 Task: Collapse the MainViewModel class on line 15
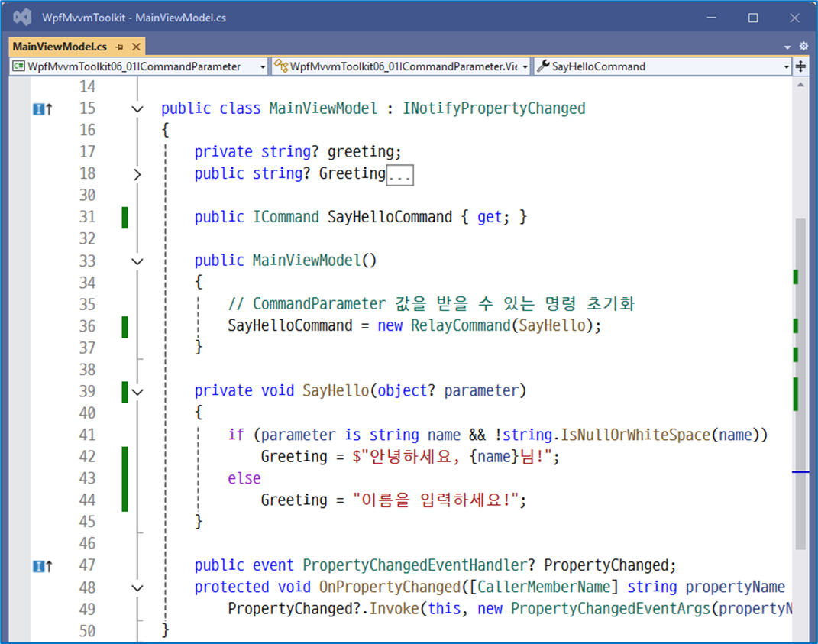coord(137,109)
